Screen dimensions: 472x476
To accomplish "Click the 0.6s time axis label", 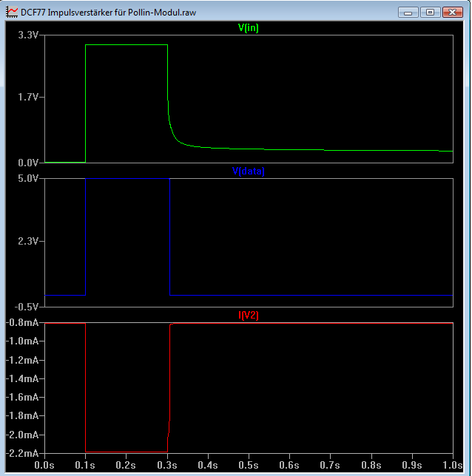I will click(x=289, y=465).
